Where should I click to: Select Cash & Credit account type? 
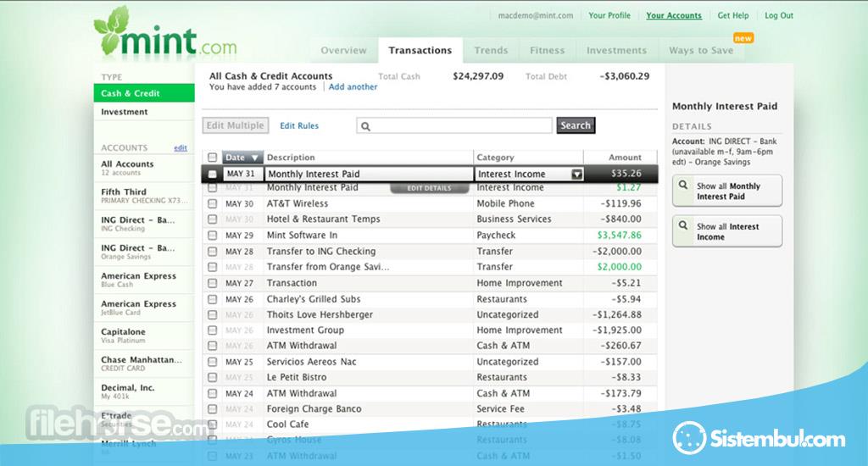click(x=144, y=93)
